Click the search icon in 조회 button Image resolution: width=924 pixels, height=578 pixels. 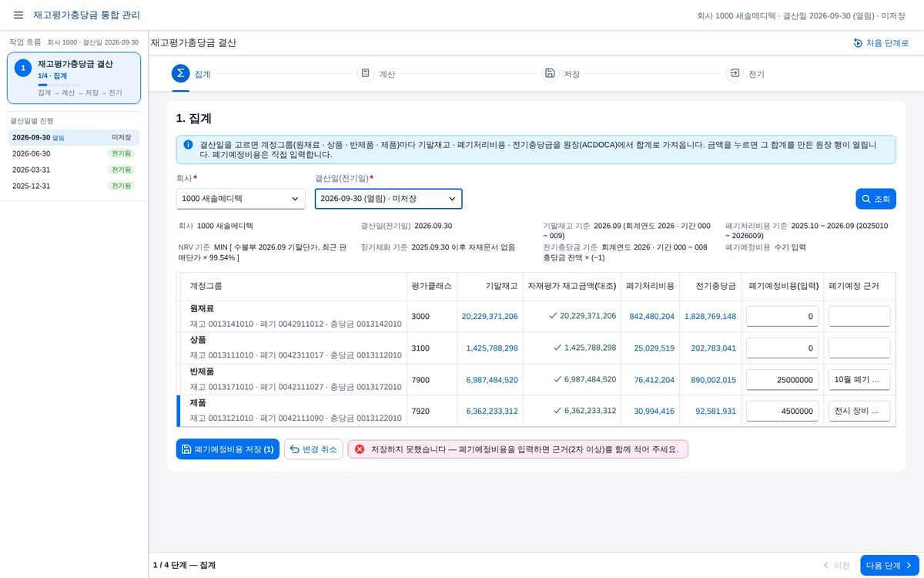coord(866,199)
